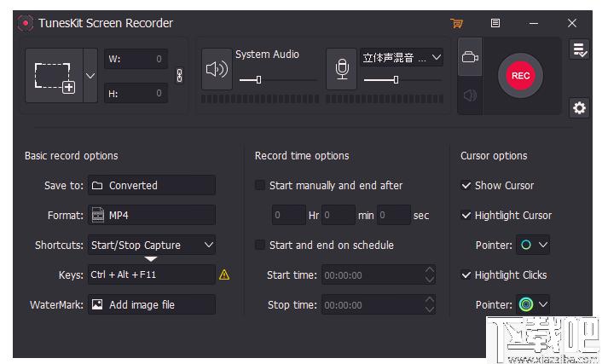Enable Start manually and end after checkbox
The image size is (602, 364).
click(260, 186)
